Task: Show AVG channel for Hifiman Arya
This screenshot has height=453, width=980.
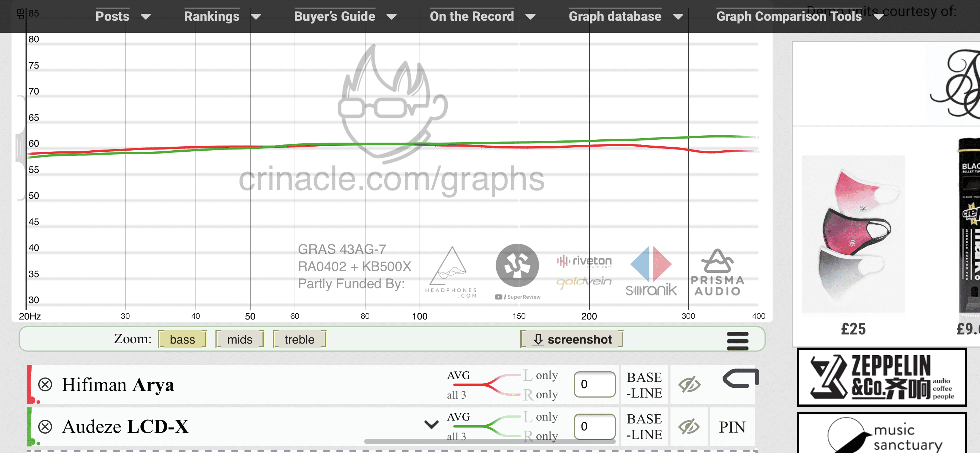Action: click(458, 375)
